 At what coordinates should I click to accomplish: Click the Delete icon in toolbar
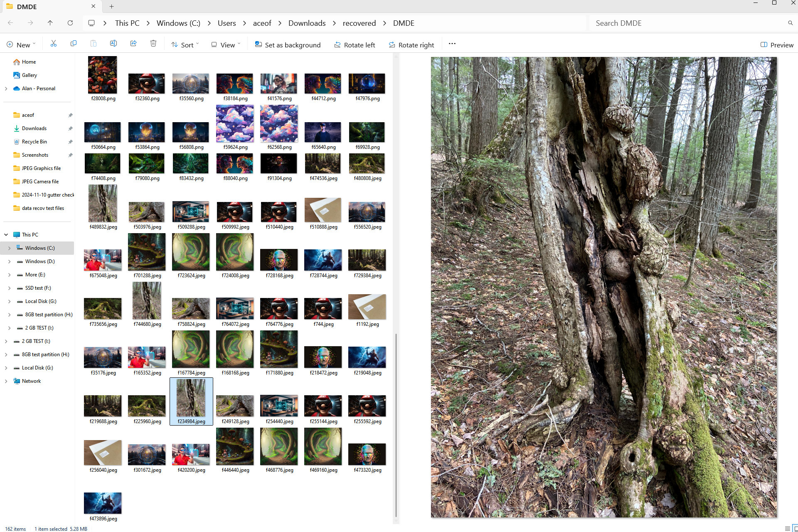[153, 44]
